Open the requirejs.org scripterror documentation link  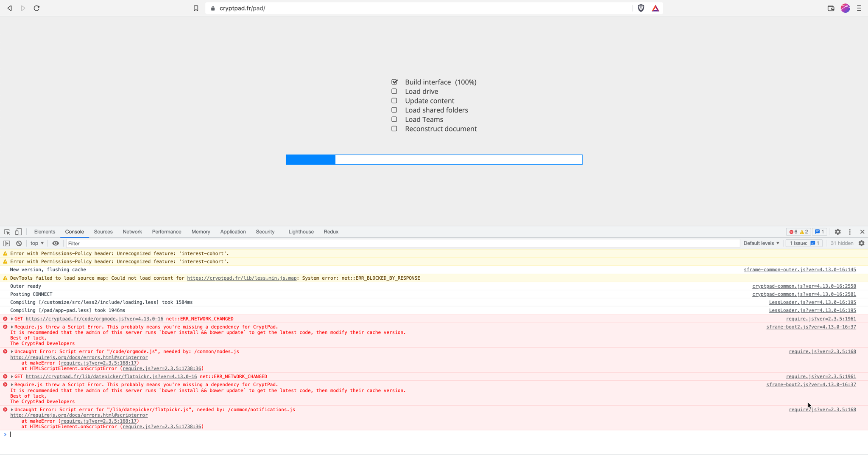click(79, 357)
